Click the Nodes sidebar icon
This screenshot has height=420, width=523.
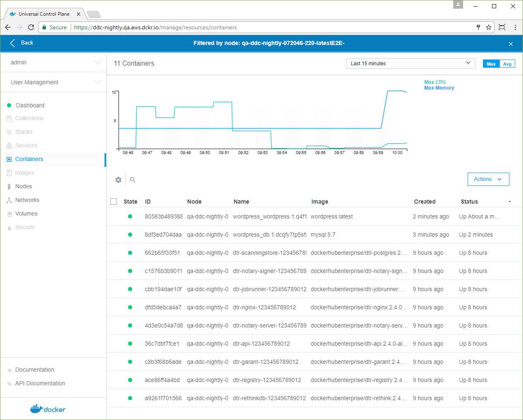click(x=9, y=187)
